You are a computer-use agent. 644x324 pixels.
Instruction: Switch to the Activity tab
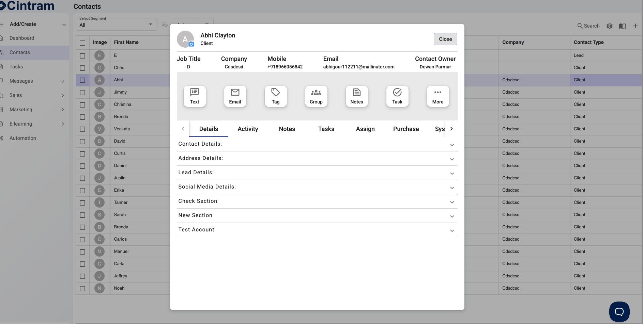click(248, 129)
